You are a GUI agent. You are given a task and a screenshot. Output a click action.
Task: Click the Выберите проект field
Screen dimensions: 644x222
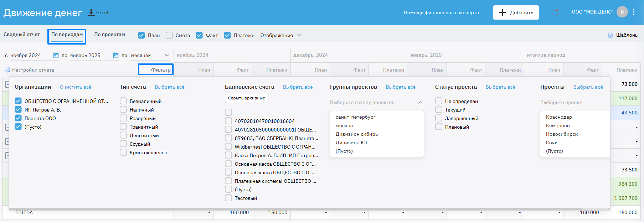(x=575, y=102)
